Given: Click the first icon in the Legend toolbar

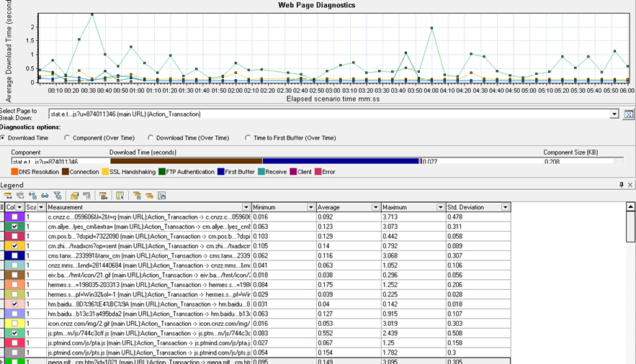Looking at the screenshot, I should [x=9, y=196].
